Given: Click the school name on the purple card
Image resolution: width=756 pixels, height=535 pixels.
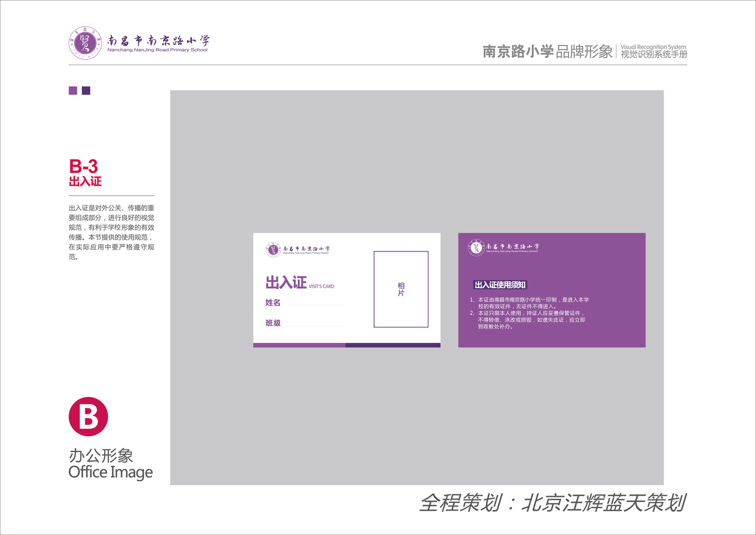Looking at the screenshot, I should click(x=512, y=248).
